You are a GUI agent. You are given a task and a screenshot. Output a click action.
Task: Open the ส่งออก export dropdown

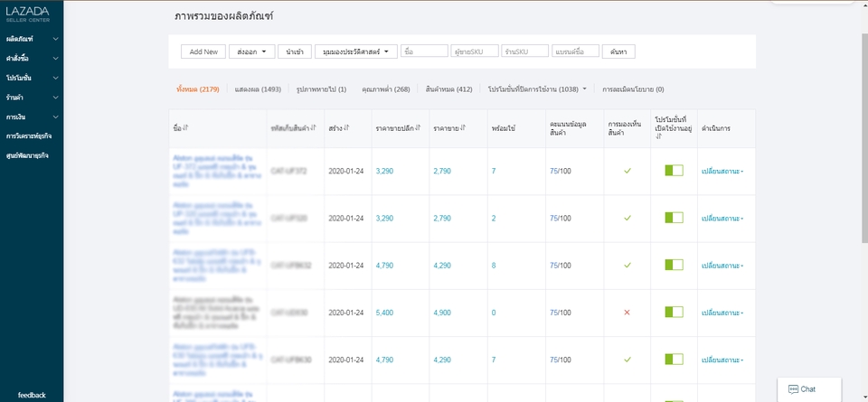pos(252,51)
